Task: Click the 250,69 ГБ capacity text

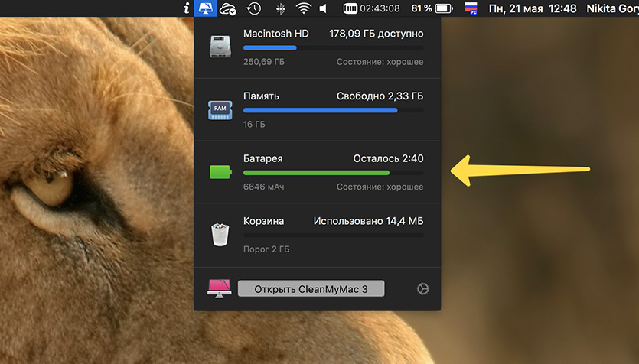Action: tap(264, 62)
